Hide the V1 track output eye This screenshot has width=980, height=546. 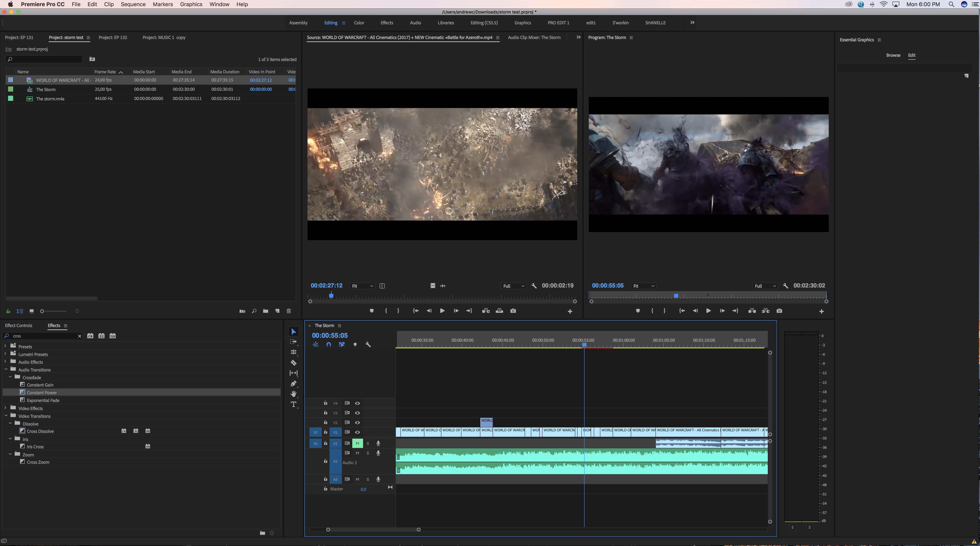click(357, 432)
